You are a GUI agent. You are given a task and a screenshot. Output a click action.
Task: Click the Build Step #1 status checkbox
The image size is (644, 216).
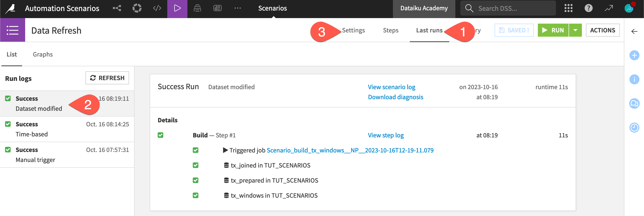(160, 135)
